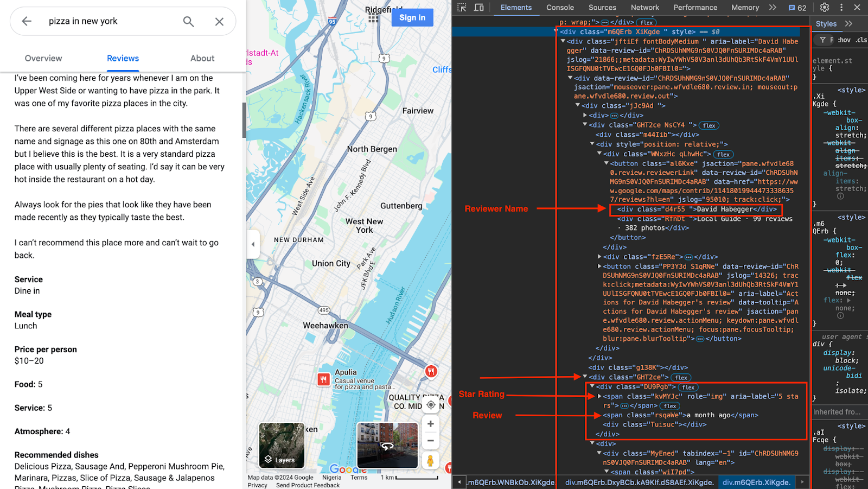Image resolution: width=868 pixels, height=489 pixels.
Task: Collapse the jftiEf fontBodyMedium div node
Action: point(563,41)
